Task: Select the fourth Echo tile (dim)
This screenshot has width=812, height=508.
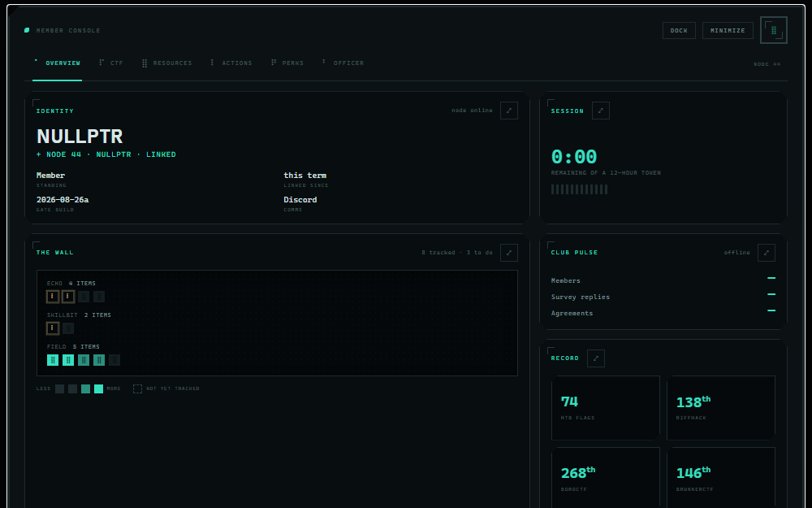Action: coord(99,297)
